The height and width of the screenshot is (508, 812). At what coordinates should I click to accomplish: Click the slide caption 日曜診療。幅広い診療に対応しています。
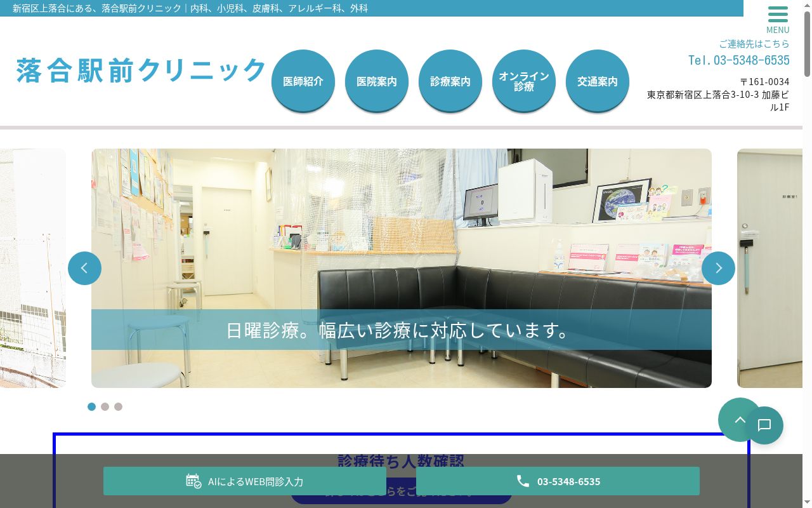tap(402, 330)
